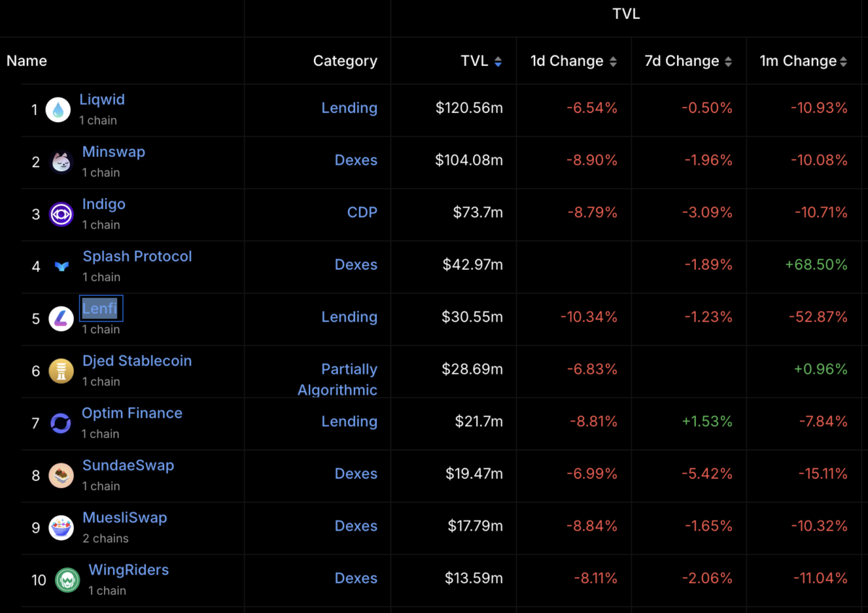Click the Lenfi protocol logo
The width and height of the screenshot is (868, 613).
[x=61, y=319]
